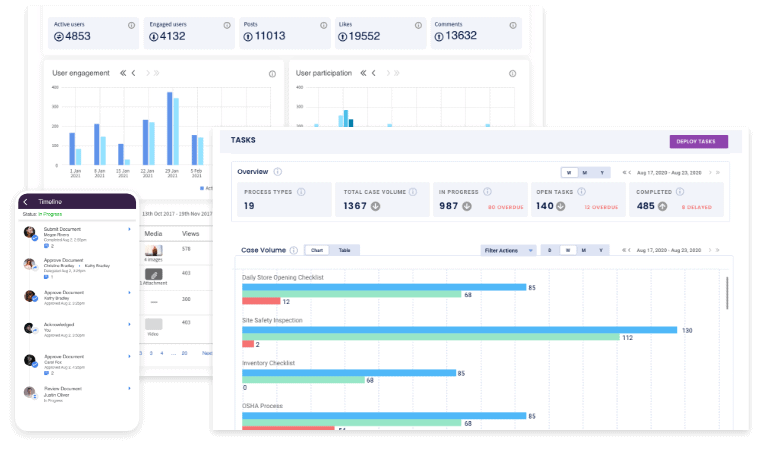Jump to first period in User engagement
The width and height of the screenshot is (758, 449).
tap(123, 73)
